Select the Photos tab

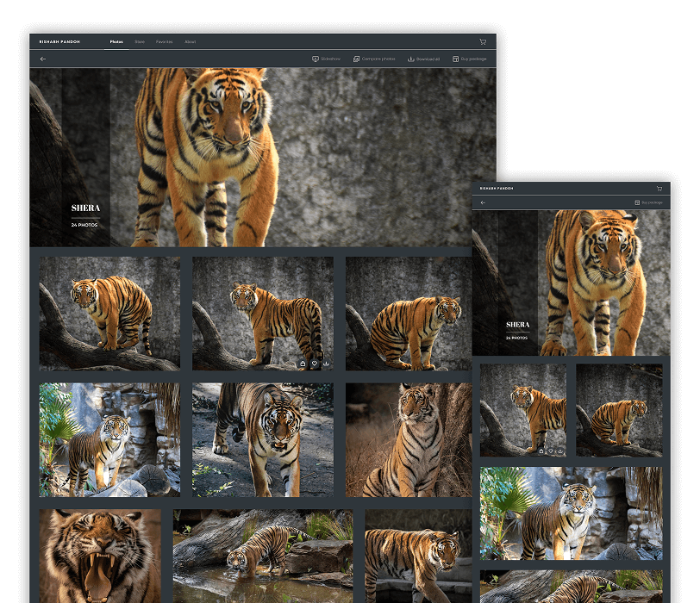click(116, 41)
